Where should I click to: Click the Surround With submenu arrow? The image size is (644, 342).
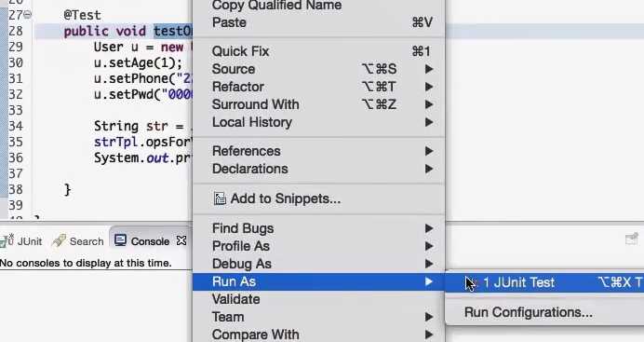[x=429, y=104]
